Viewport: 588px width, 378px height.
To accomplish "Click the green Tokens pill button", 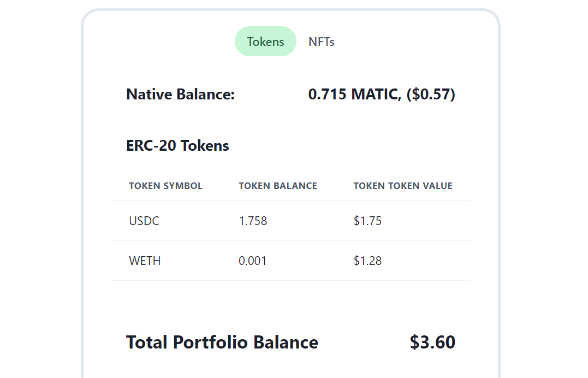I will [x=265, y=41].
